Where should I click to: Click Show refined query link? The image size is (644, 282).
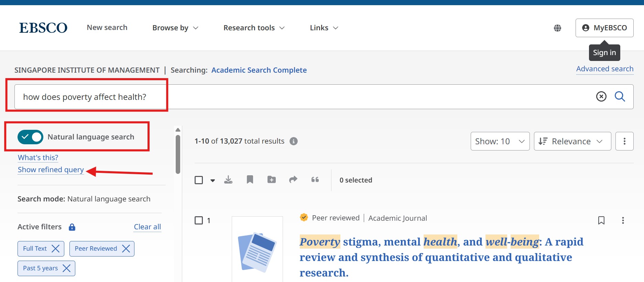coord(51,170)
